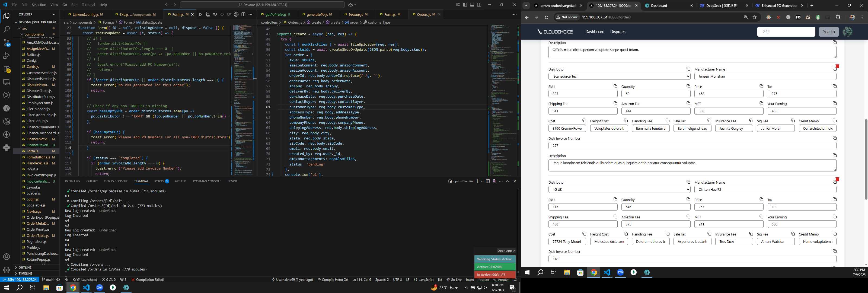Toggle the secondary side bar in VS Code

click(x=479, y=5)
